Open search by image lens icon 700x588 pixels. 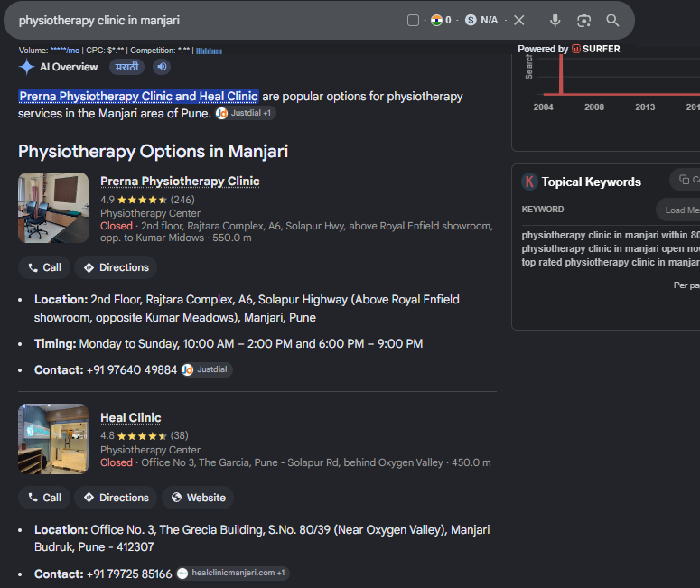point(583,21)
